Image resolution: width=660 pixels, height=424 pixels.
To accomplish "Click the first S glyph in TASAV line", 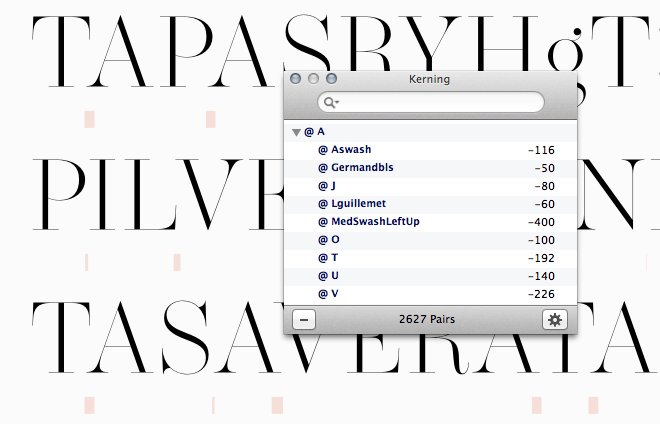I will pyautogui.click(x=185, y=337).
